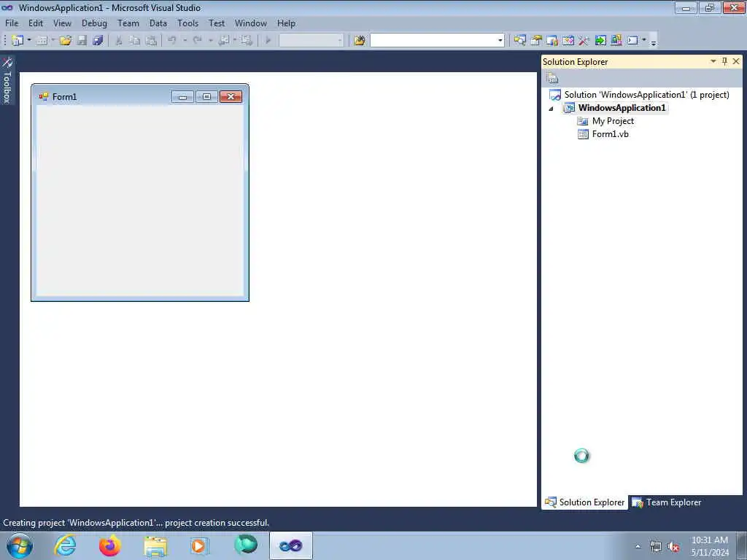Click the toolbar icon left of the Toolbox wrench

coord(568,41)
